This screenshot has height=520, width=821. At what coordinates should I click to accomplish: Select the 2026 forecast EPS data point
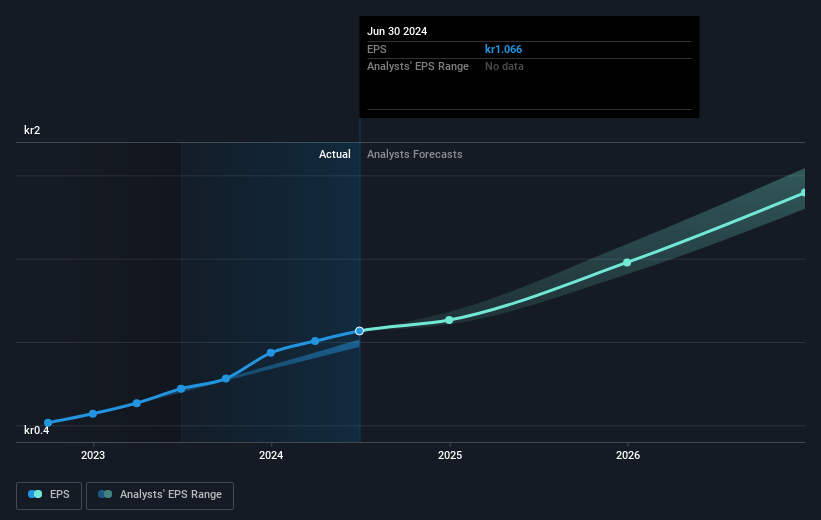coord(627,262)
